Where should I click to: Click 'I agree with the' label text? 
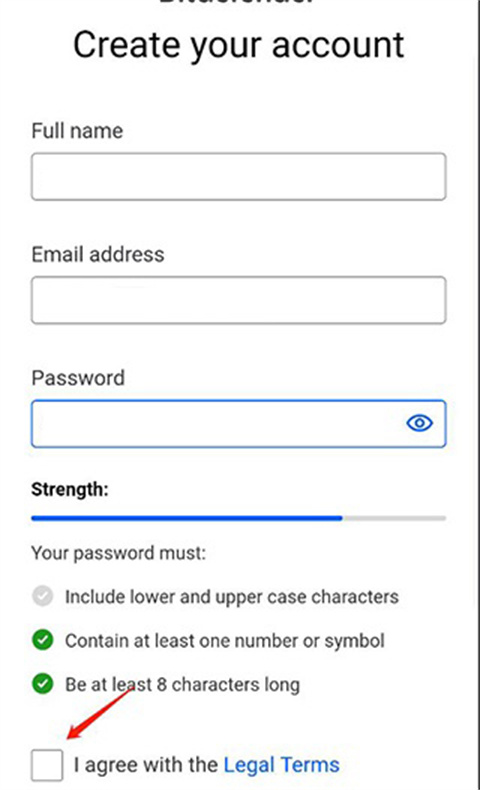coord(146,765)
